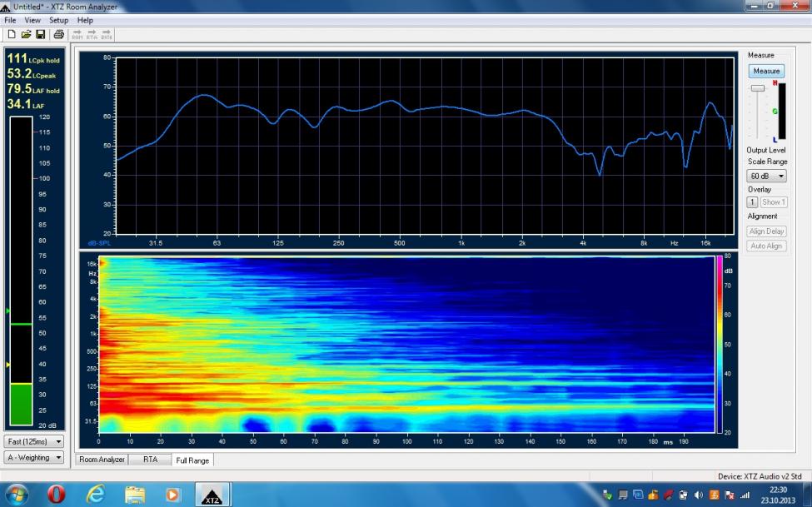Click the 34.1 LAF reading
This screenshot has height=507, width=812.
[x=25, y=104]
